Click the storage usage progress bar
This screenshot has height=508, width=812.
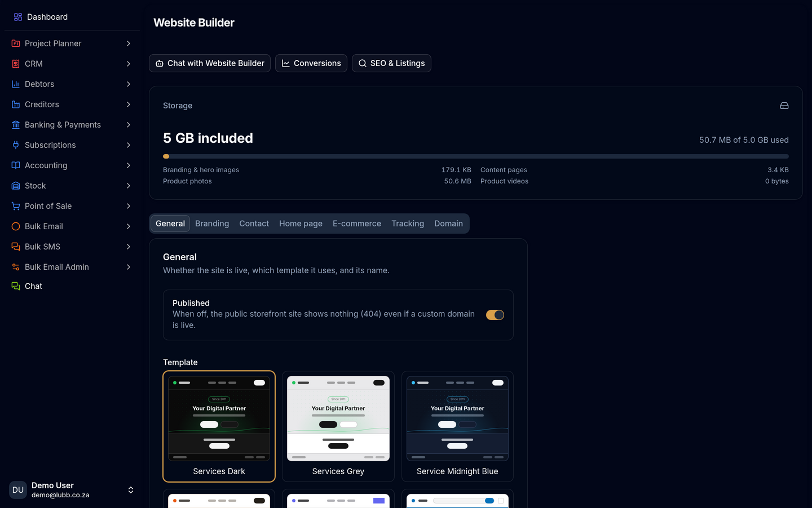[476, 156]
